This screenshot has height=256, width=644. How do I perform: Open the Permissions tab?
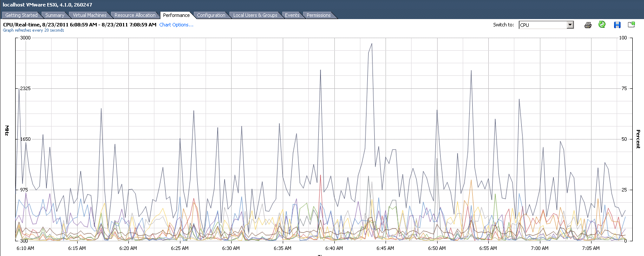pyautogui.click(x=318, y=15)
